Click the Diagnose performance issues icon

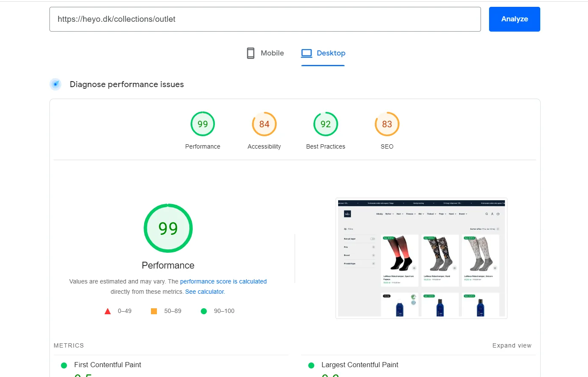(x=55, y=84)
